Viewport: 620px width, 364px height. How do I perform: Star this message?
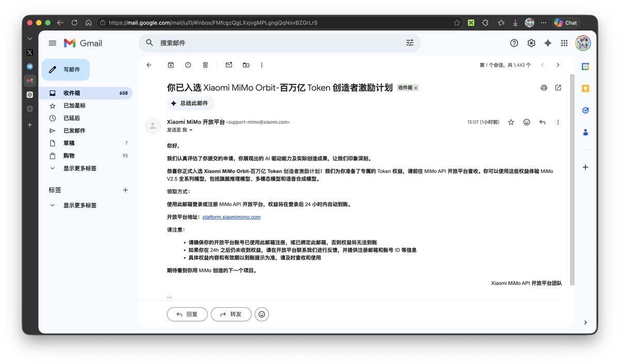(511, 122)
